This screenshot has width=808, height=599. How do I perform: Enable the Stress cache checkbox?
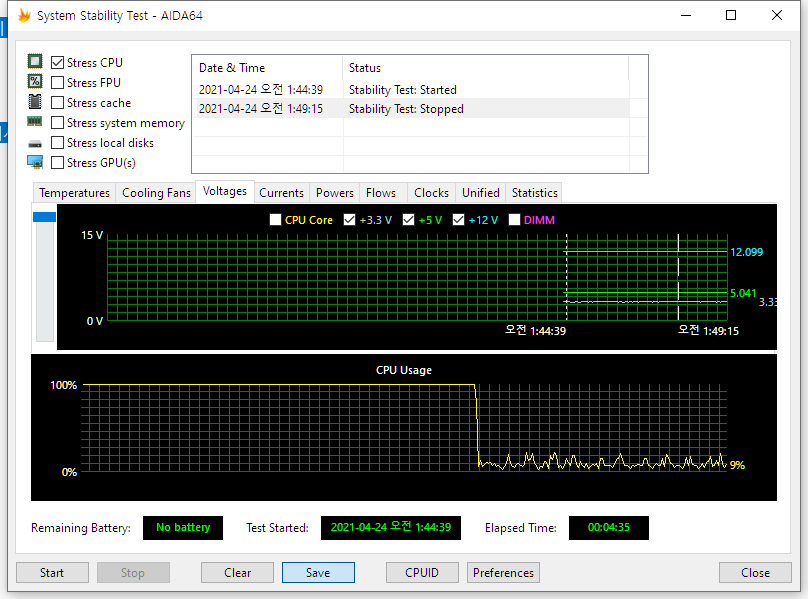pyautogui.click(x=57, y=103)
